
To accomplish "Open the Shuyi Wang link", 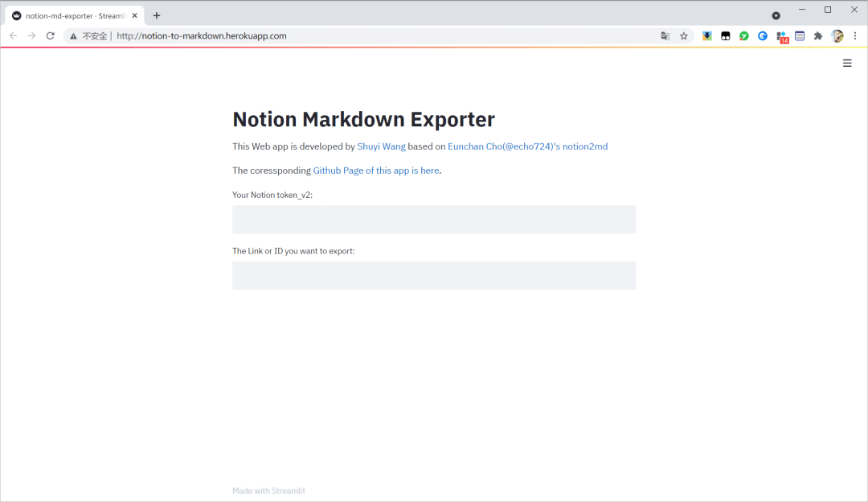I will point(382,146).
